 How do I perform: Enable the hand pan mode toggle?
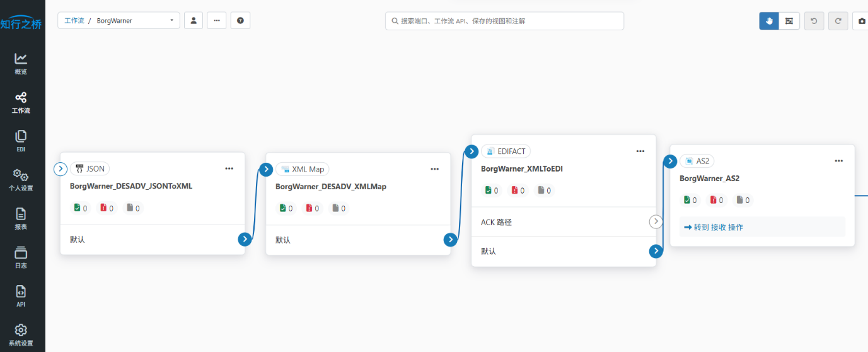768,21
